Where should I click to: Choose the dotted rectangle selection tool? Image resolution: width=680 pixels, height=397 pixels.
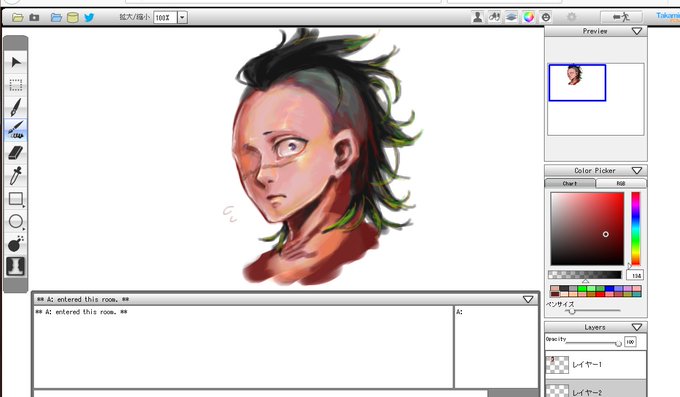pyautogui.click(x=16, y=85)
